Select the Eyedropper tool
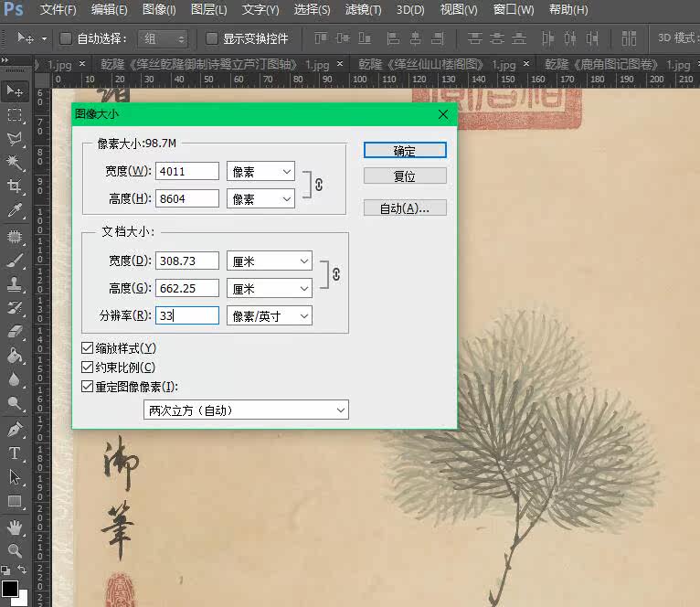700x607 pixels. click(15, 210)
